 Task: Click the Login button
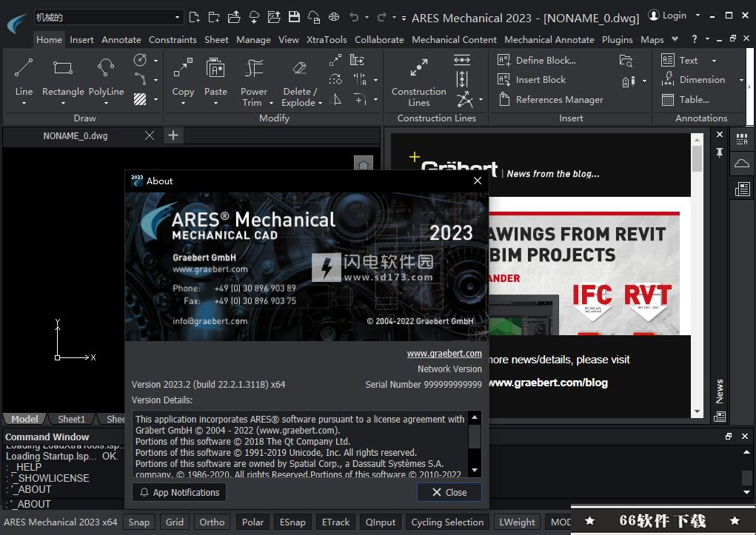pyautogui.click(x=667, y=16)
